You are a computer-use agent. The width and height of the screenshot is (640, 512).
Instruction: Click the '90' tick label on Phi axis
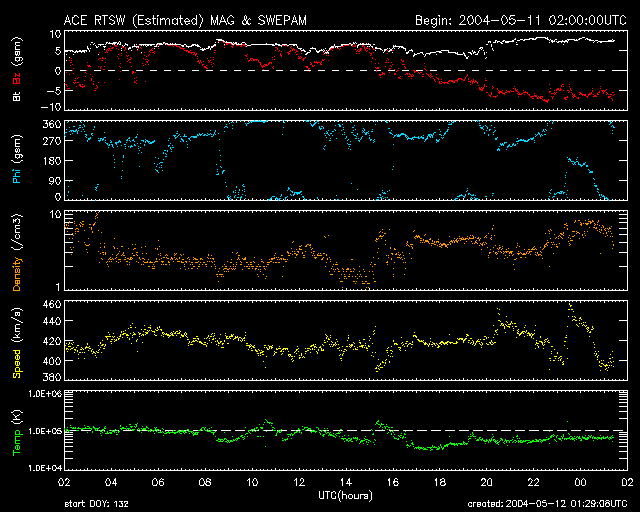(x=55, y=180)
